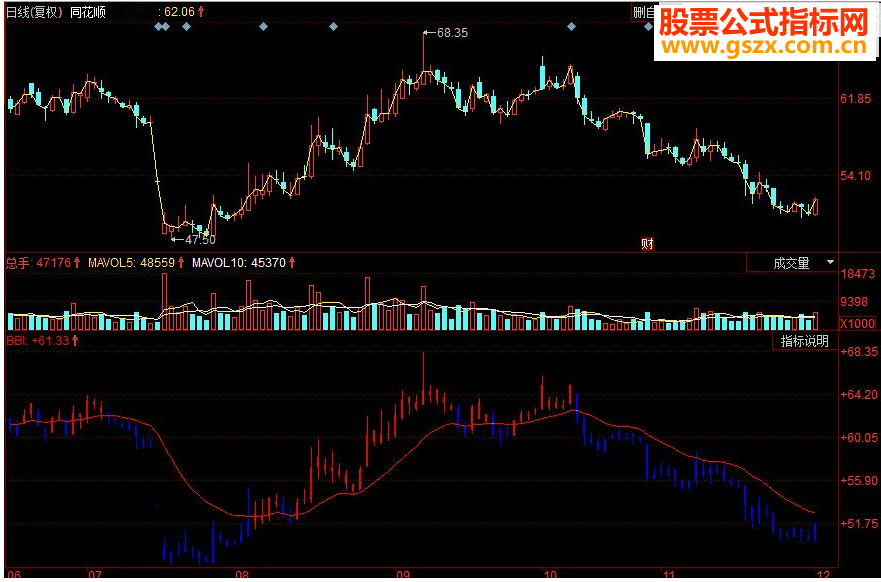The height and width of the screenshot is (582, 881).
Task: Expand the 成交量 dropdown arrow
Action: tap(830, 262)
